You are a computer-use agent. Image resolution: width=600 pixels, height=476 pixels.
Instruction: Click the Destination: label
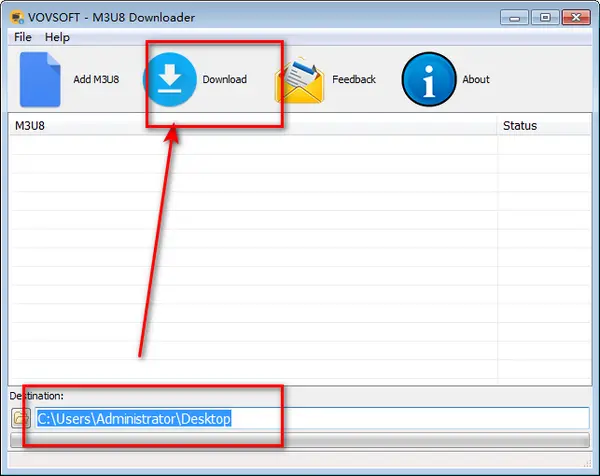pos(37,396)
